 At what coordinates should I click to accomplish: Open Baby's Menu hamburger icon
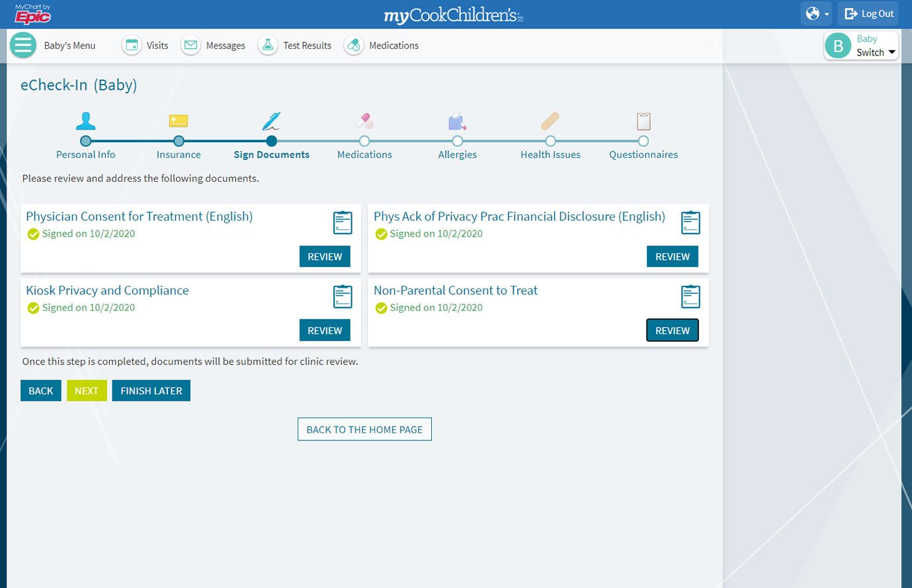coord(23,46)
